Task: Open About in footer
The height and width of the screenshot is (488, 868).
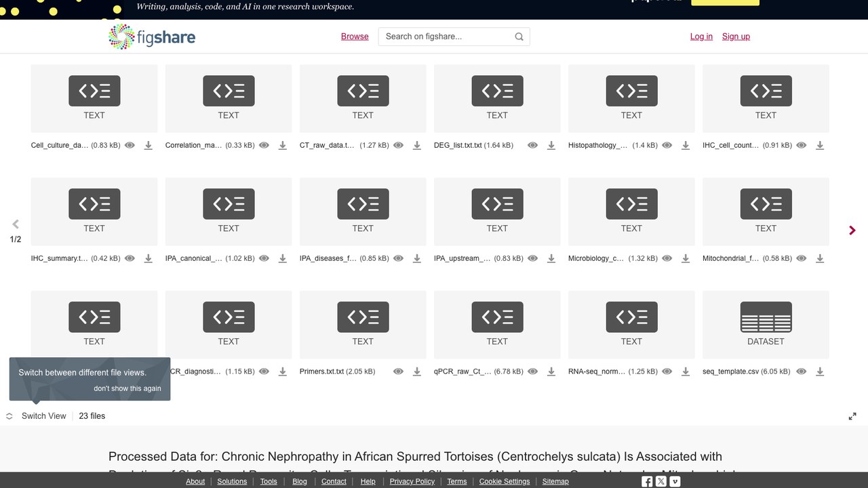Action: pos(195,481)
